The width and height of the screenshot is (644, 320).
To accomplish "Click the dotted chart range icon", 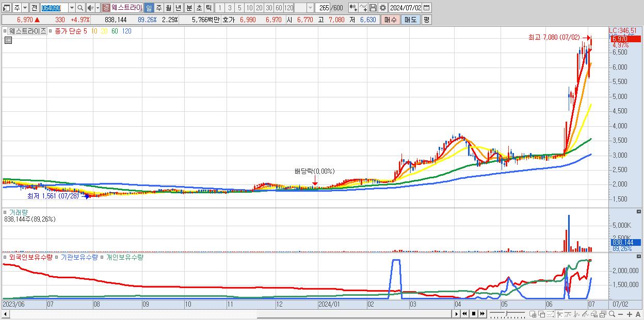I will 551,314.
